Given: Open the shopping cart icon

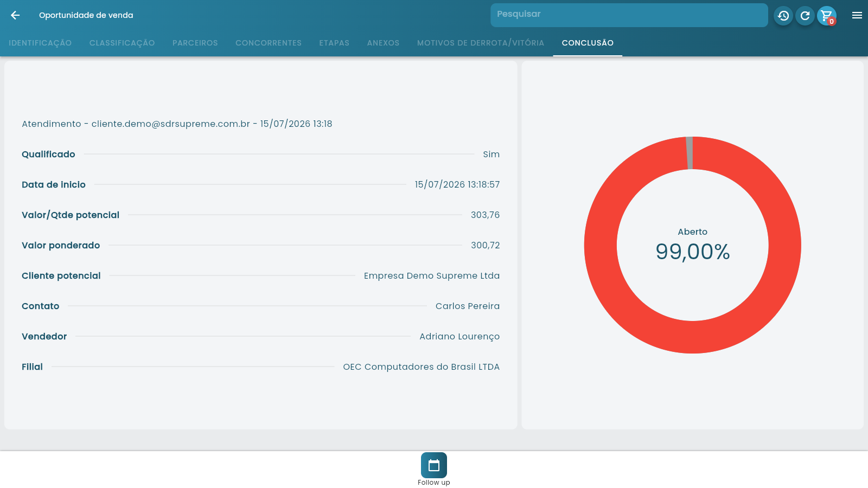Looking at the screenshot, I should point(827,16).
